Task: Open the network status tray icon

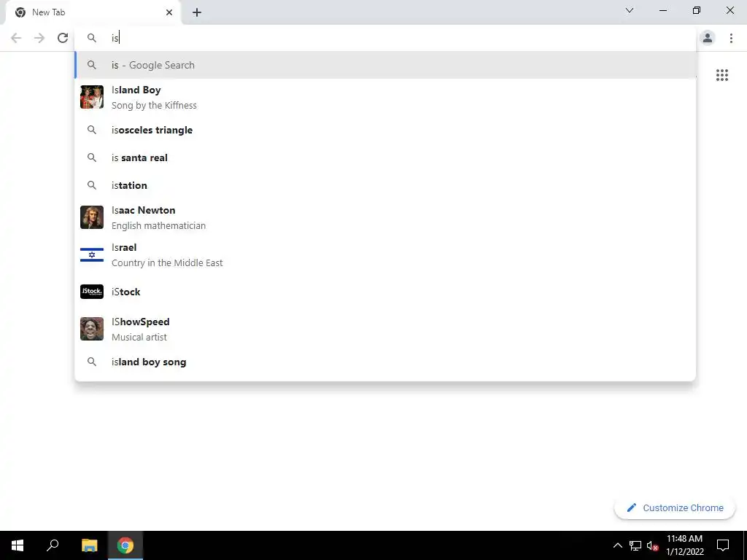Action: pyautogui.click(x=635, y=545)
